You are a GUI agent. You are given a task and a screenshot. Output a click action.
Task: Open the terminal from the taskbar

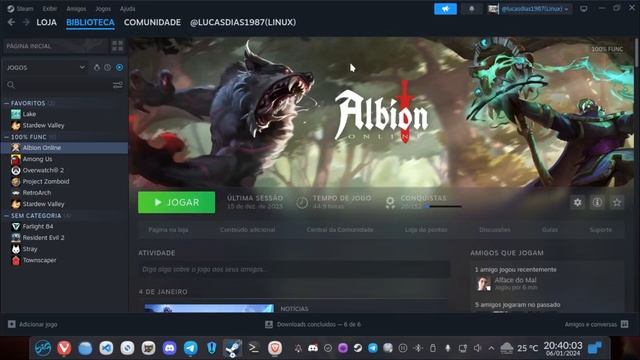[x=253, y=348]
